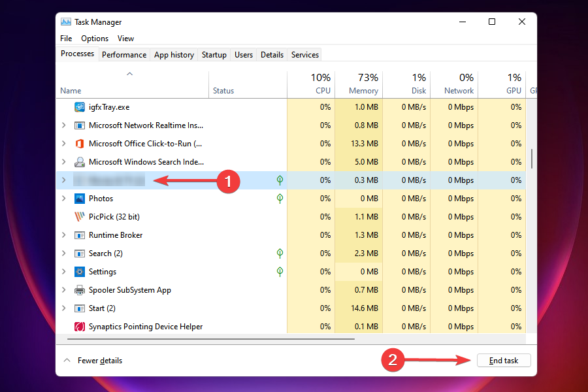
Task: Click the Microsoft Windows Search Indexer icon
Action: [80, 161]
